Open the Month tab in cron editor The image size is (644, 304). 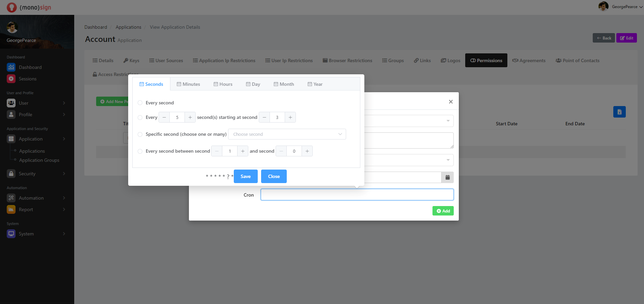284,84
